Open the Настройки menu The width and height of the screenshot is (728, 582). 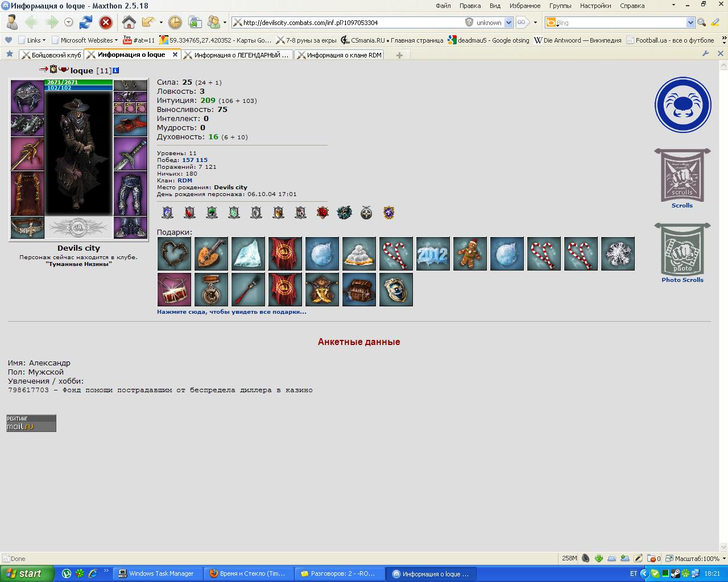595,6
